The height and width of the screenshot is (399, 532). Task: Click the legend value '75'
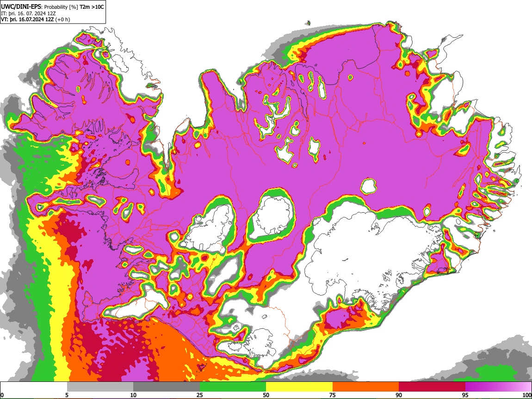tap(333, 395)
